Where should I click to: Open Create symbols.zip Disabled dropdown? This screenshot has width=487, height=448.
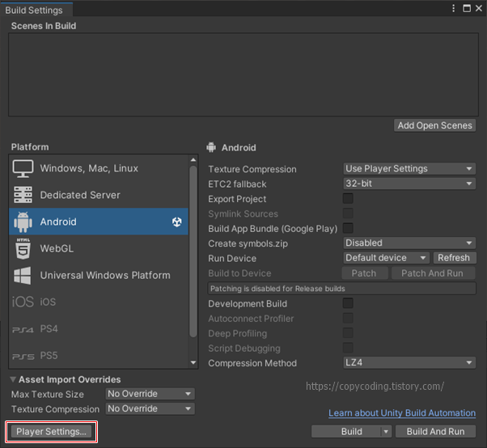coord(409,243)
